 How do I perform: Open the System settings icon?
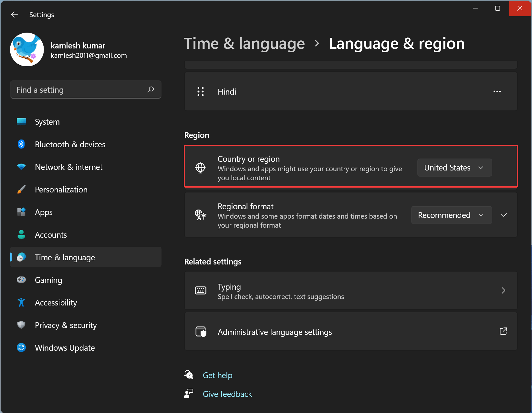(21, 121)
